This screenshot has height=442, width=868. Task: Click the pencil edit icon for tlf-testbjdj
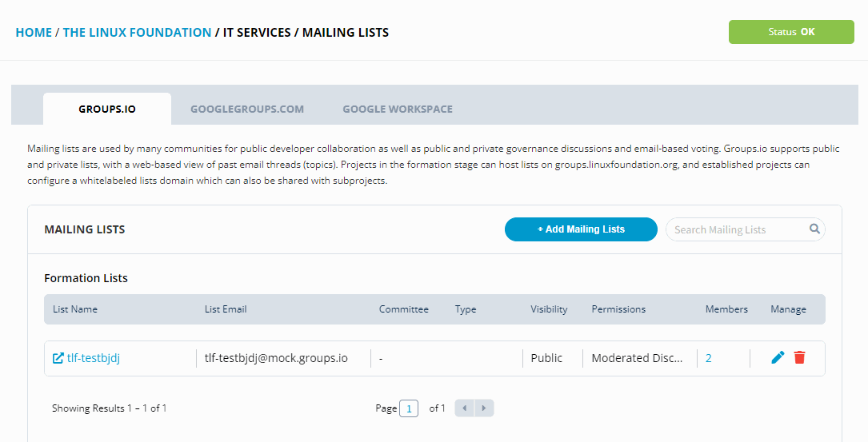(778, 357)
